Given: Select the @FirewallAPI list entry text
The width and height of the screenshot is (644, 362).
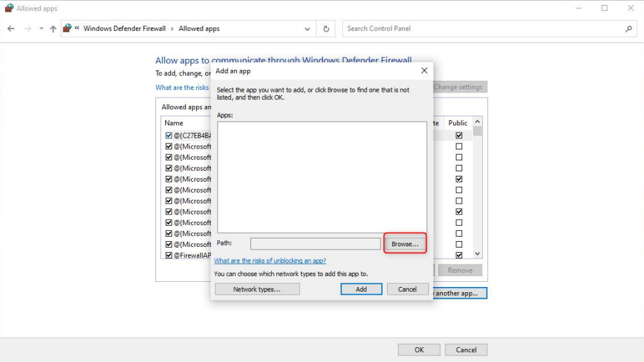Looking at the screenshot, I should coord(192,255).
